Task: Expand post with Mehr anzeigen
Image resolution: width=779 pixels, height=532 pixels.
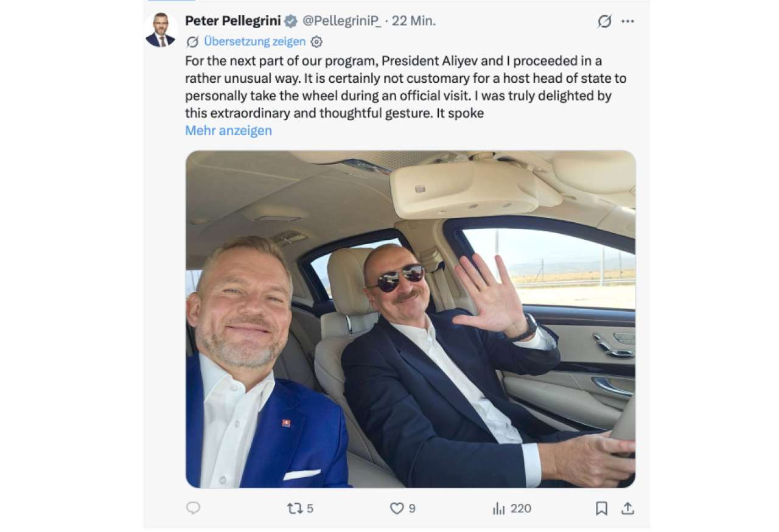Action: click(x=228, y=130)
